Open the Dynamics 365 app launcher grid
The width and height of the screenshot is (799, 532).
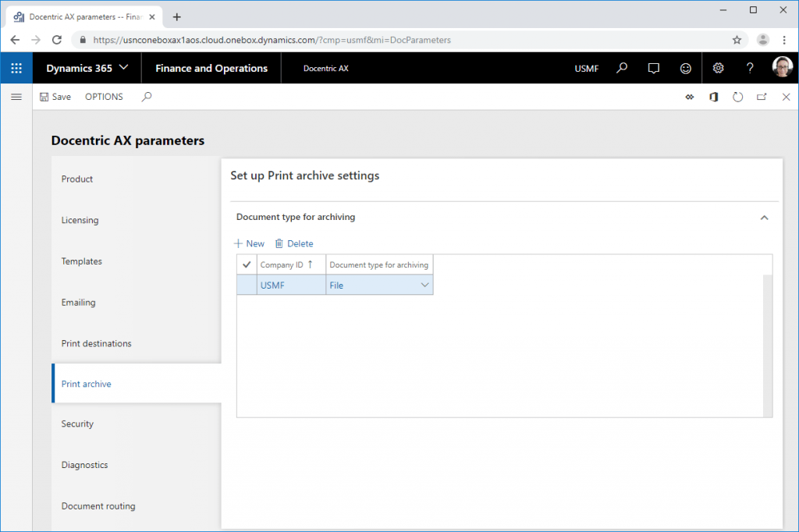(16, 68)
